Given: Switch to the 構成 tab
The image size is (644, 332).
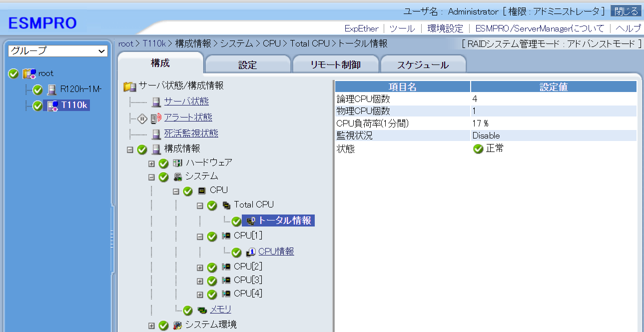Looking at the screenshot, I should (x=160, y=63).
